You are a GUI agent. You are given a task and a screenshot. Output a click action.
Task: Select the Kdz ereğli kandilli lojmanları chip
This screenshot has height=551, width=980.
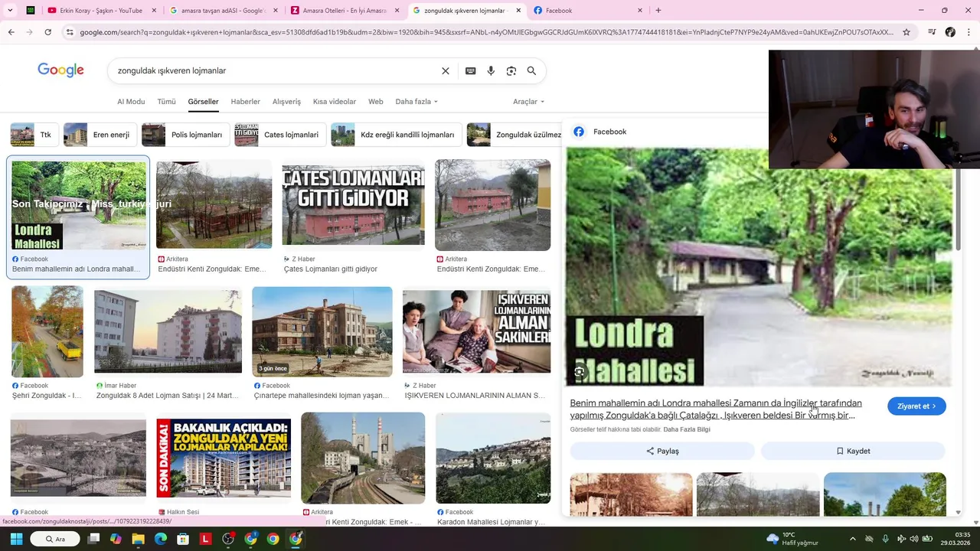tap(396, 135)
